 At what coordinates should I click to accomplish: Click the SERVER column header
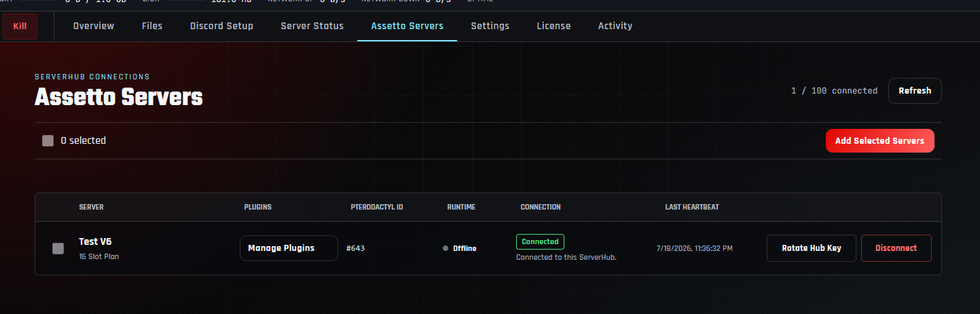coord(91,207)
